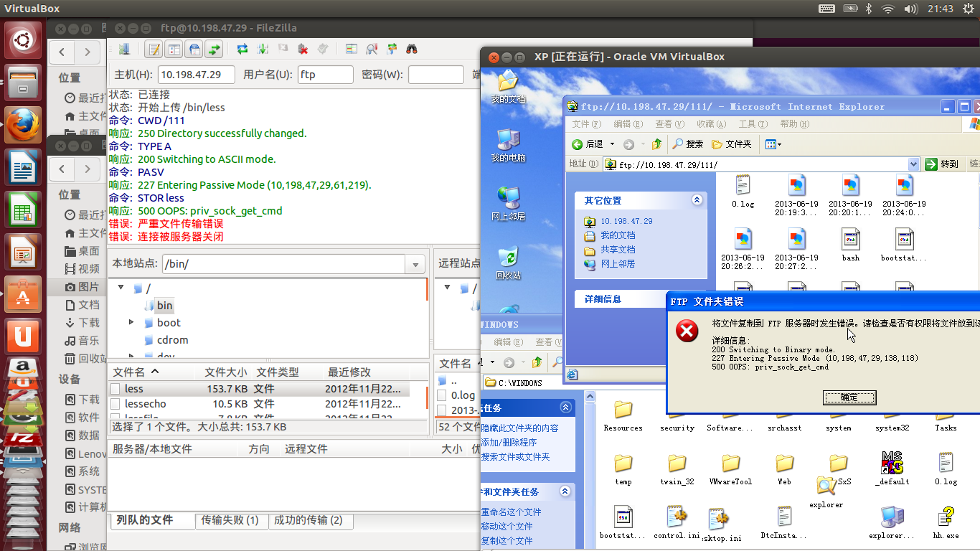The height and width of the screenshot is (551, 980).
Task: Open the back history dropdown arrow
Action: click(x=612, y=144)
